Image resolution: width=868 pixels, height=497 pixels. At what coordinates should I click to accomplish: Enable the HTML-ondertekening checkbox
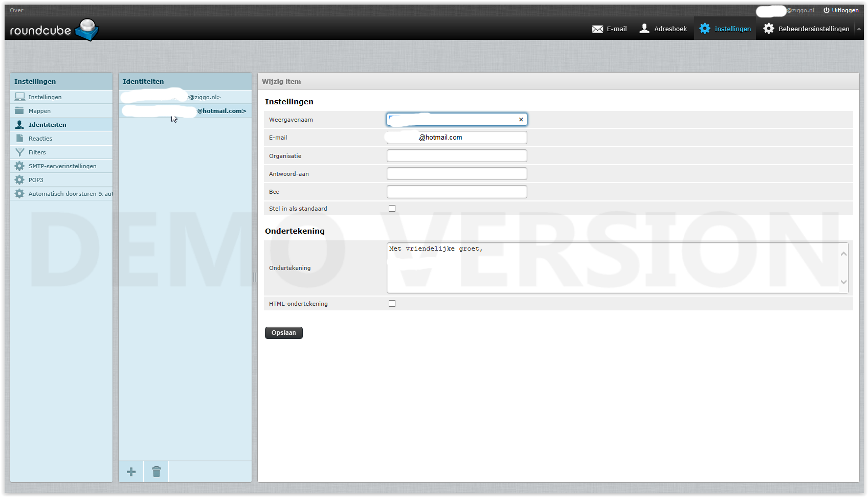point(392,303)
